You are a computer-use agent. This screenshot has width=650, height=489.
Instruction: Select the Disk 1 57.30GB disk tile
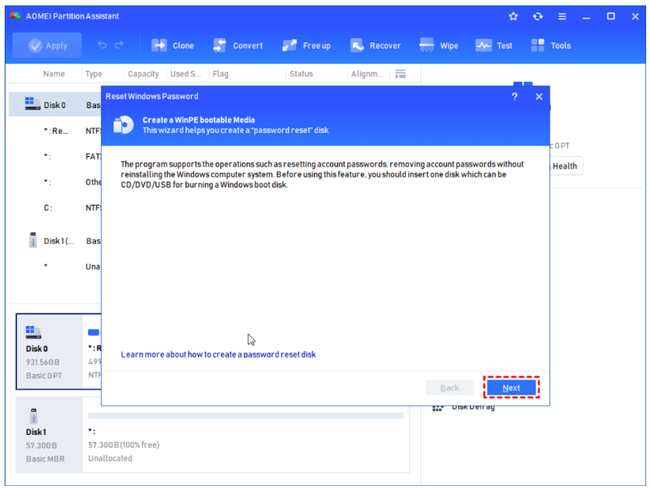pyautogui.click(x=49, y=435)
